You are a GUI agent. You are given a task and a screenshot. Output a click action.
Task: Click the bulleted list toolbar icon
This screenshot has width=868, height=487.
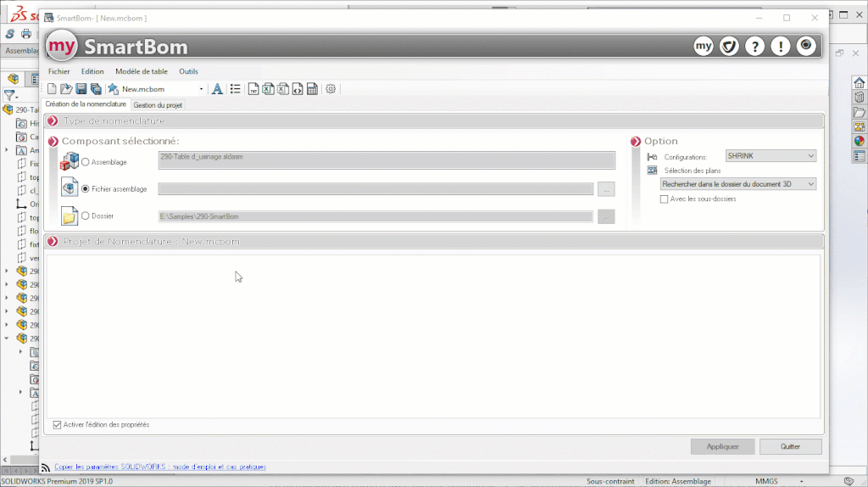[236, 89]
